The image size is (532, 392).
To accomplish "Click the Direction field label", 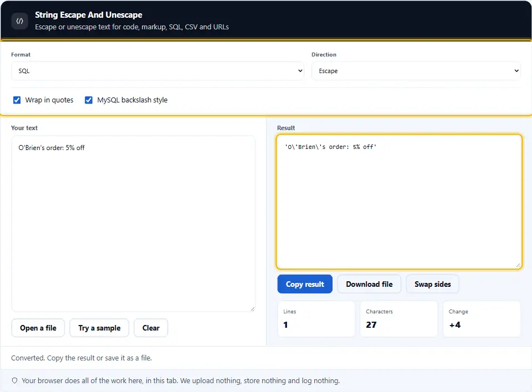I will [x=324, y=55].
